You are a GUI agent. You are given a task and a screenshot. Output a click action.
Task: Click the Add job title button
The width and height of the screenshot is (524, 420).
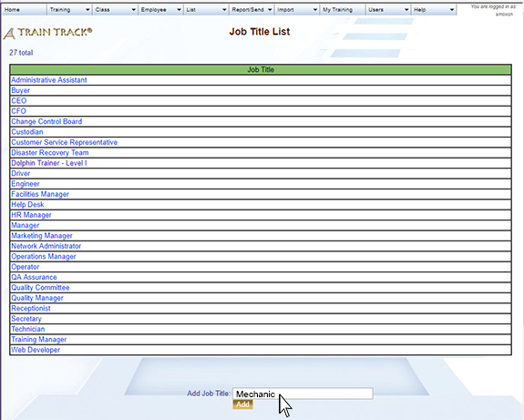[x=242, y=405]
